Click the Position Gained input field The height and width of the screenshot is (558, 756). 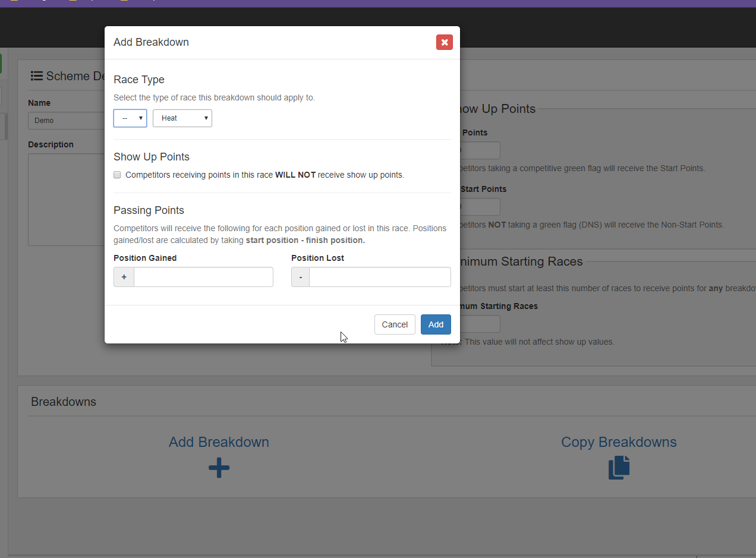pyautogui.click(x=203, y=277)
